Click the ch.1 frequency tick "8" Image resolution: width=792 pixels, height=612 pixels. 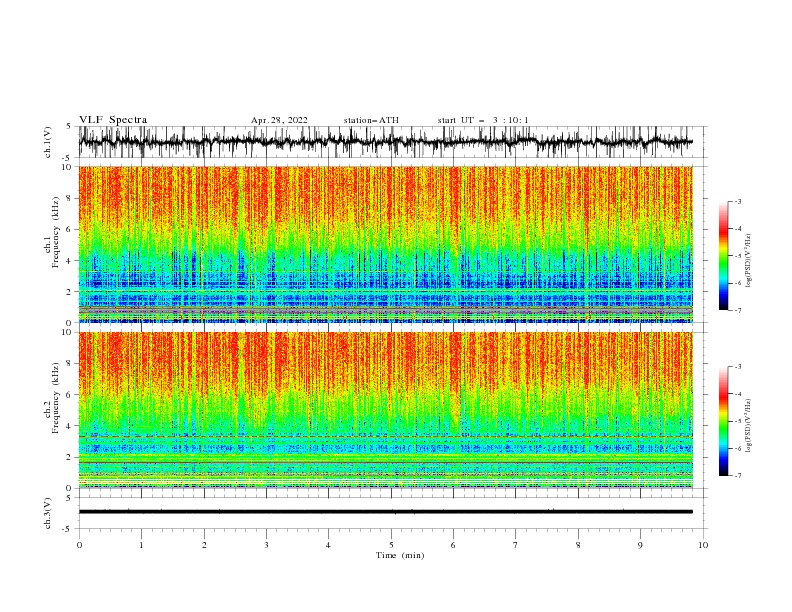[70, 198]
